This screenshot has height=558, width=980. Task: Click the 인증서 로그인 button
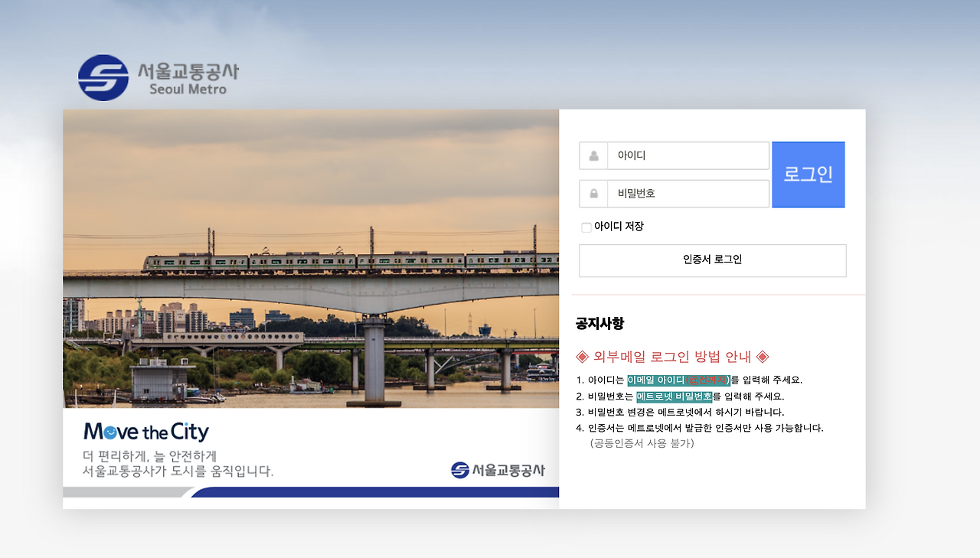[712, 260]
